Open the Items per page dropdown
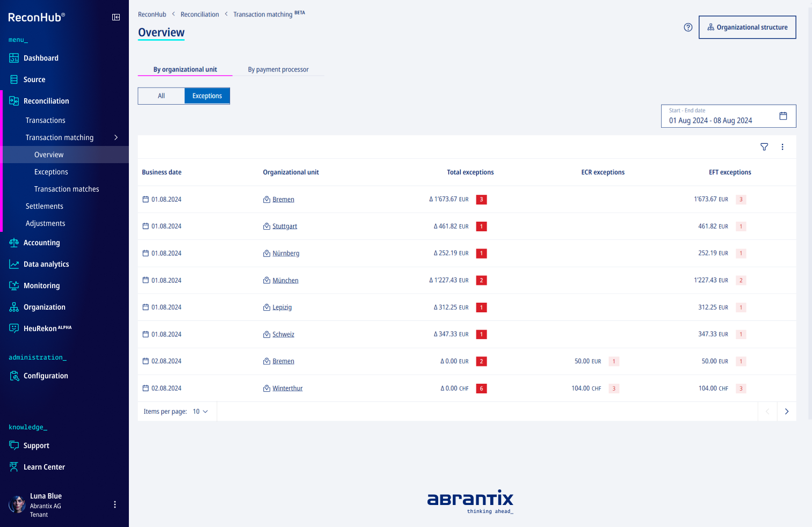The height and width of the screenshot is (527, 812). tap(200, 412)
